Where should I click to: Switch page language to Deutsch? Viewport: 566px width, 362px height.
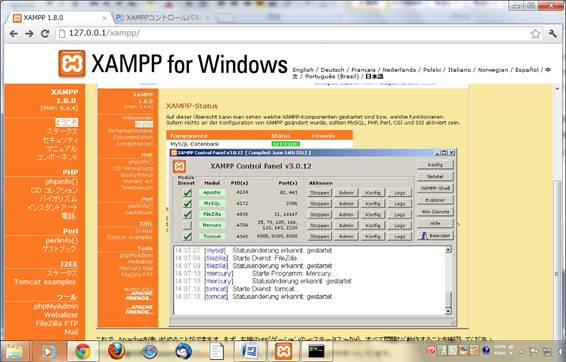tap(332, 70)
